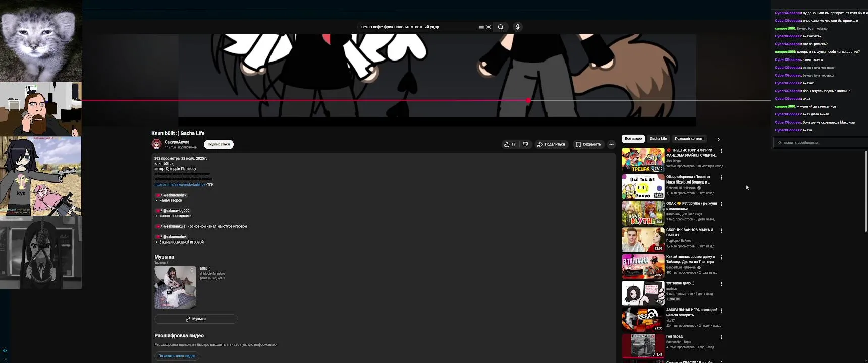The width and height of the screenshot is (868, 363).
Task: Click the video title Клип b0lit :( Gacha Life
Action: [x=178, y=133]
